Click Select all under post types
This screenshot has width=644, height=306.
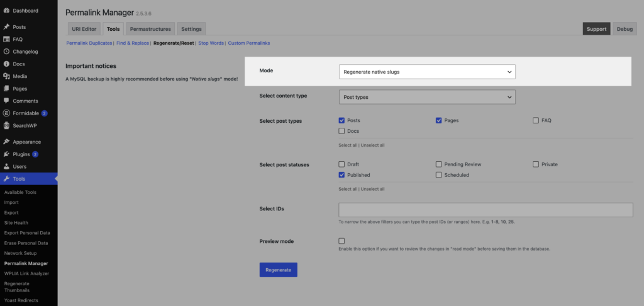(347, 145)
